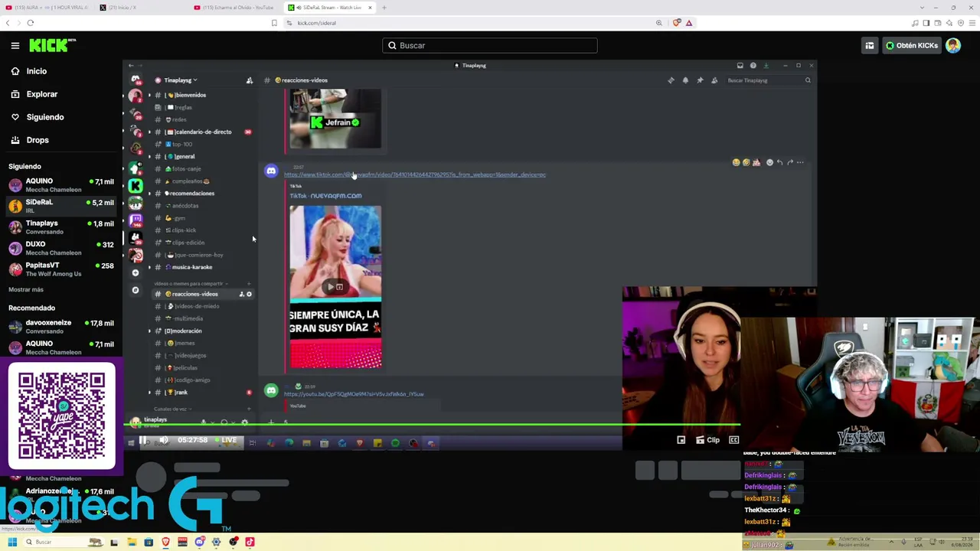Open the user profile avatar on Kick
980x551 pixels.
(953, 46)
